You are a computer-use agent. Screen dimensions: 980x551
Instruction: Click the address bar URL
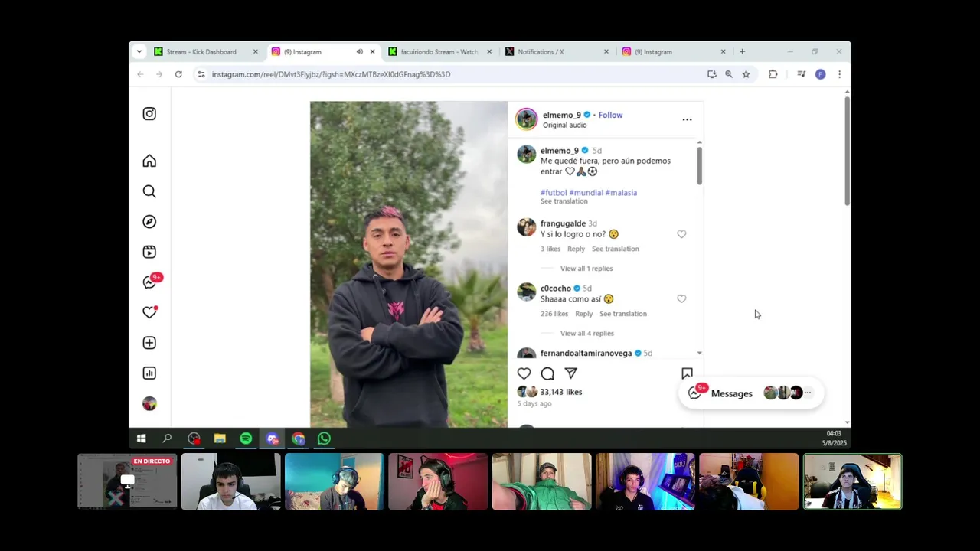click(x=331, y=74)
